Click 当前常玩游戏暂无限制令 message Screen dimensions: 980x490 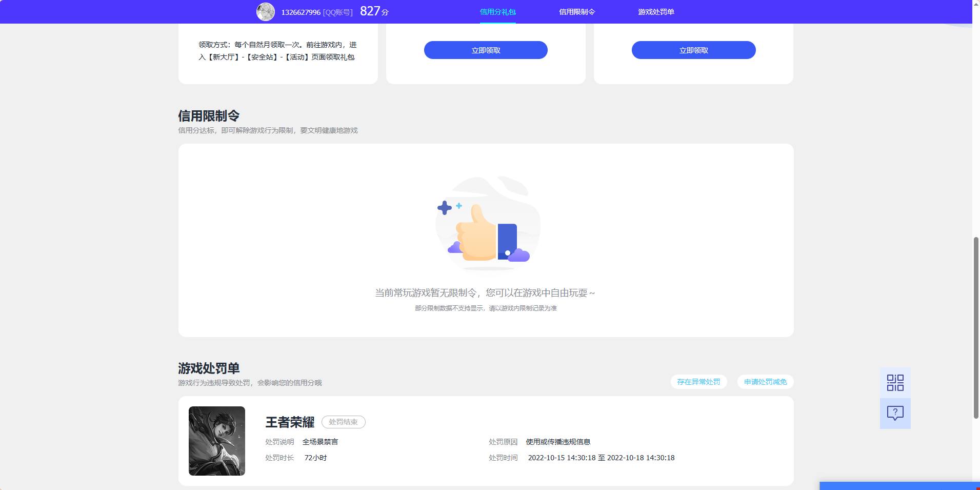point(485,293)
